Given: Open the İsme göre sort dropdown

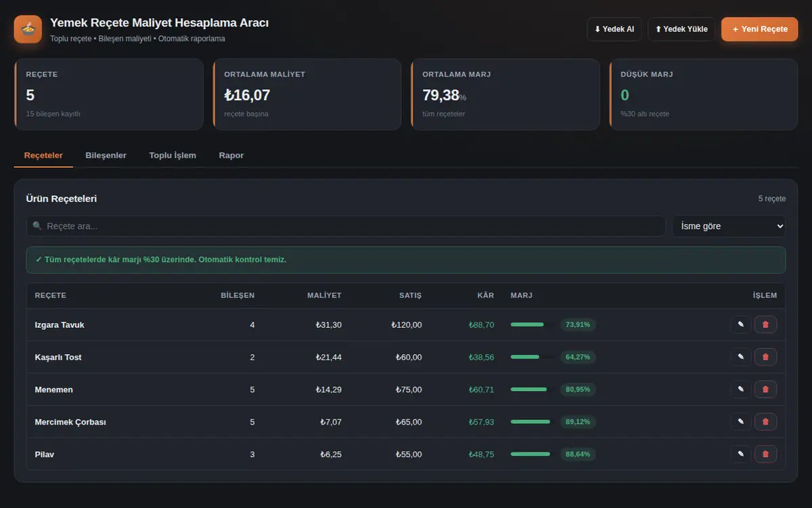Looking at the screenshot, I should coord(729,226).
